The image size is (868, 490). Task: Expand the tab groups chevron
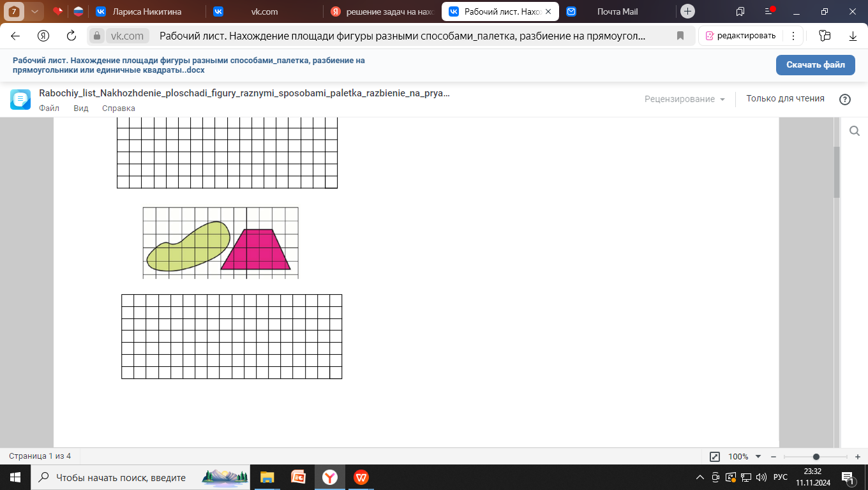(x=34, y=11)
